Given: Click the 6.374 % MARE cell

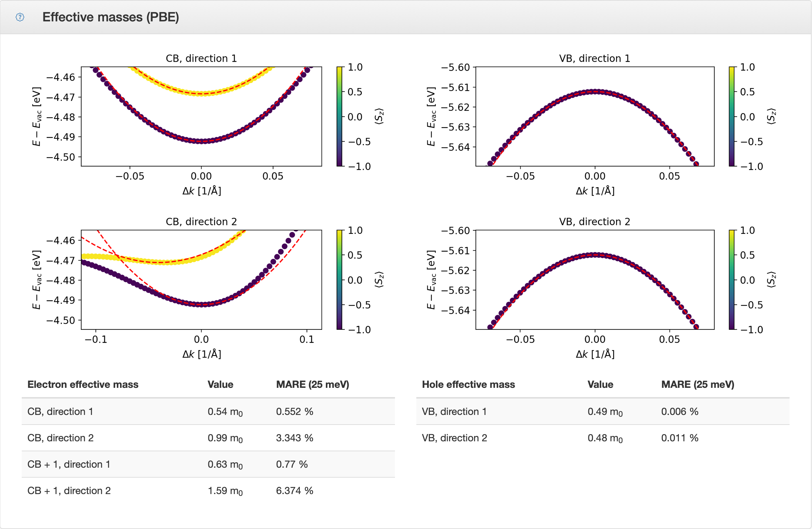Looking at the screenshot, I should pos(295,491).
